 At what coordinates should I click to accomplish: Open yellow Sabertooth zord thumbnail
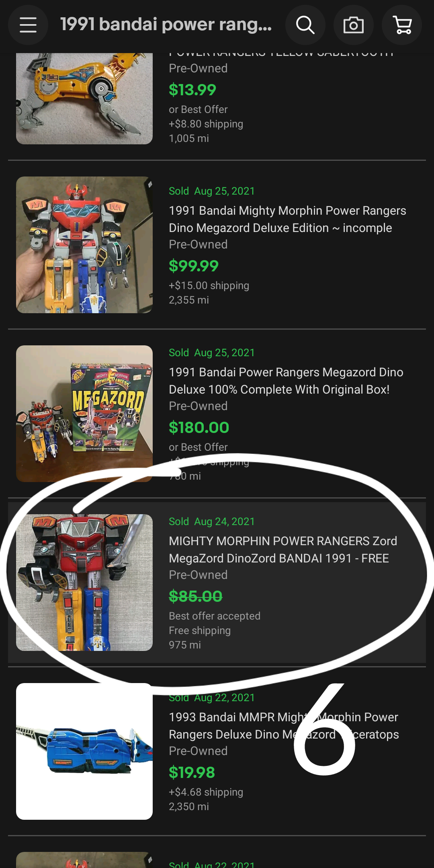pyautogui.click(x=84, y=98)
